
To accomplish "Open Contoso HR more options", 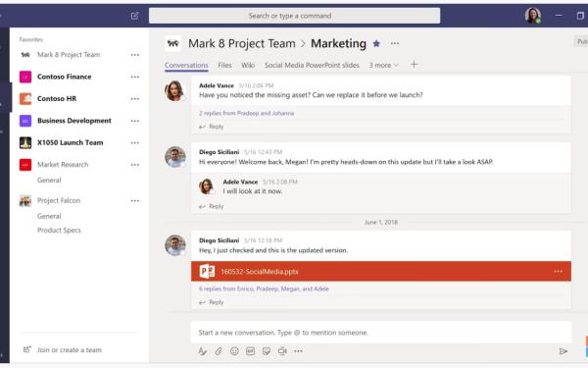I will click(135, 99).
